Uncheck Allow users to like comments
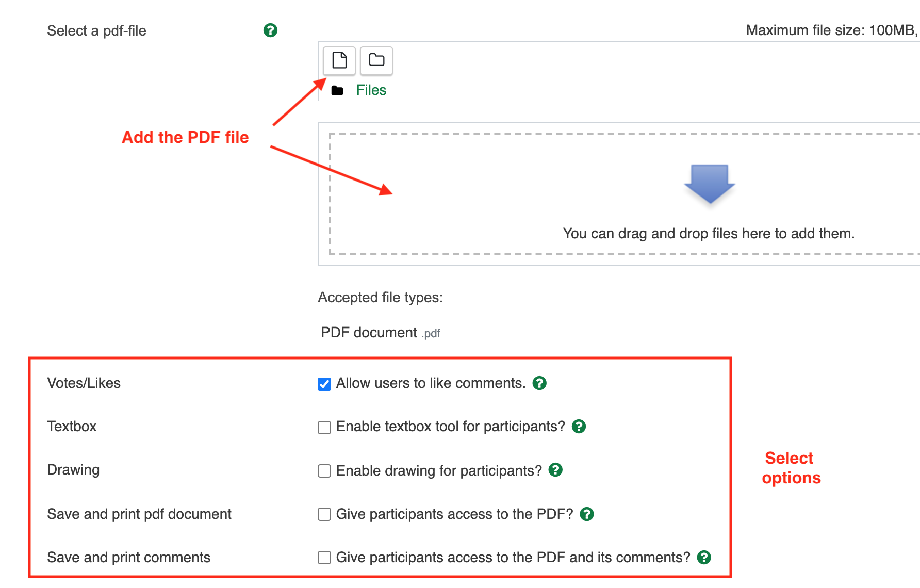Screen dimensions: 920x588 click(x=324, y=384)
